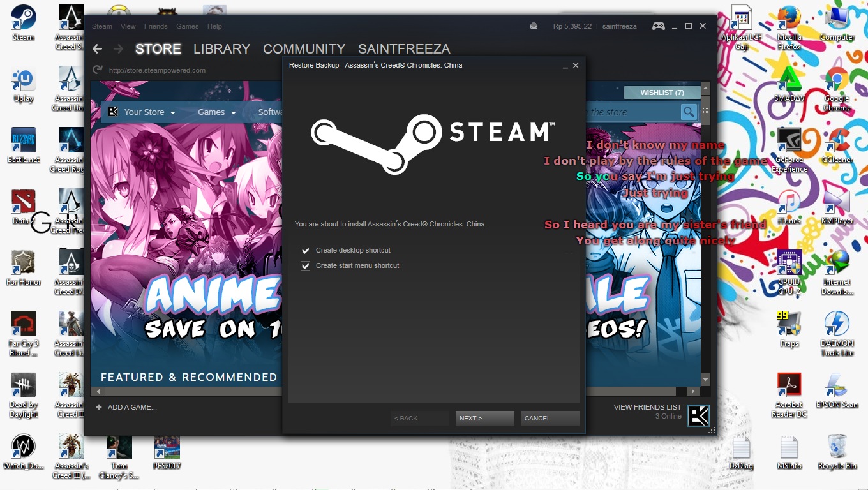Expand the Games store dropdown
The height and width of the screenshot is (490, 868).
(217, 112)
